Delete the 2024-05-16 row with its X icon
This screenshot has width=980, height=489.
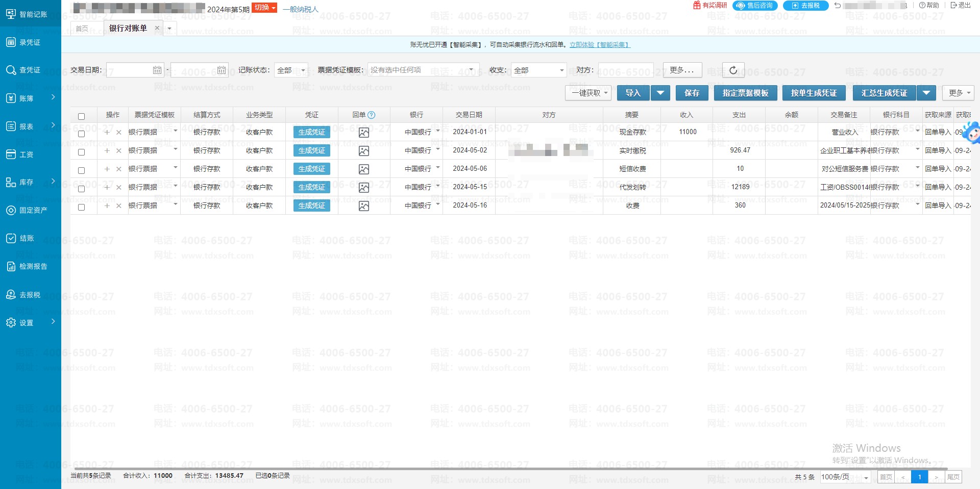(x=118, y=206)
